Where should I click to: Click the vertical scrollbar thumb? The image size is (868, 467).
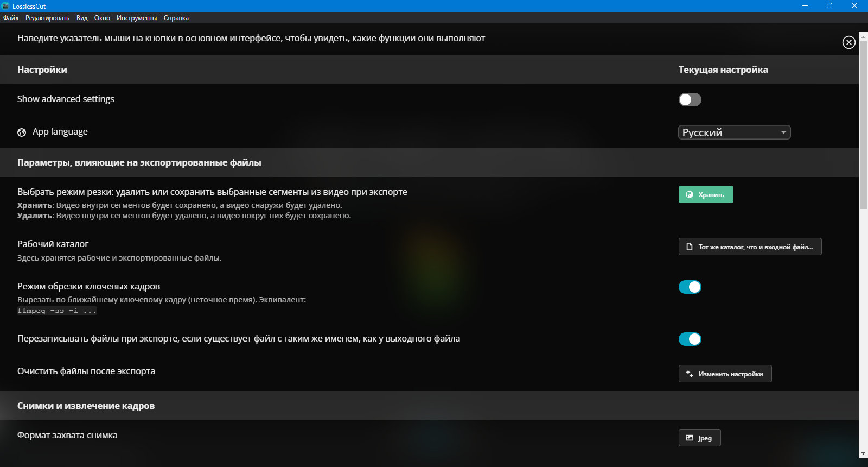(863, 125)
